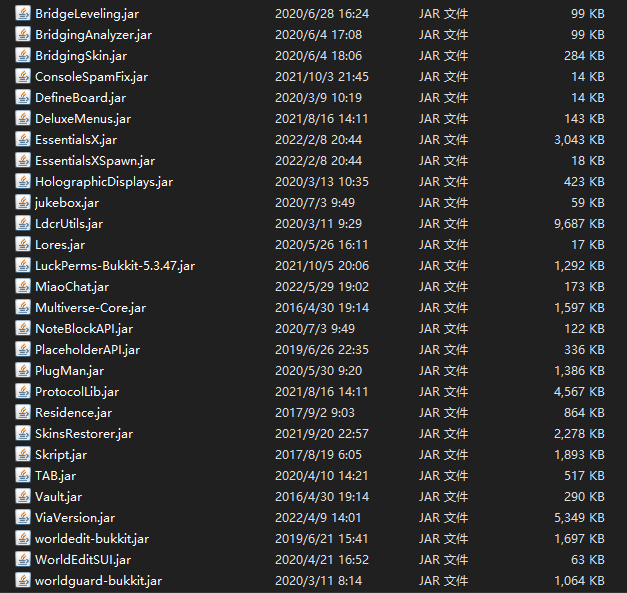Select the file name TAB.jar
627x593 pixels.
tap(56, 476)
